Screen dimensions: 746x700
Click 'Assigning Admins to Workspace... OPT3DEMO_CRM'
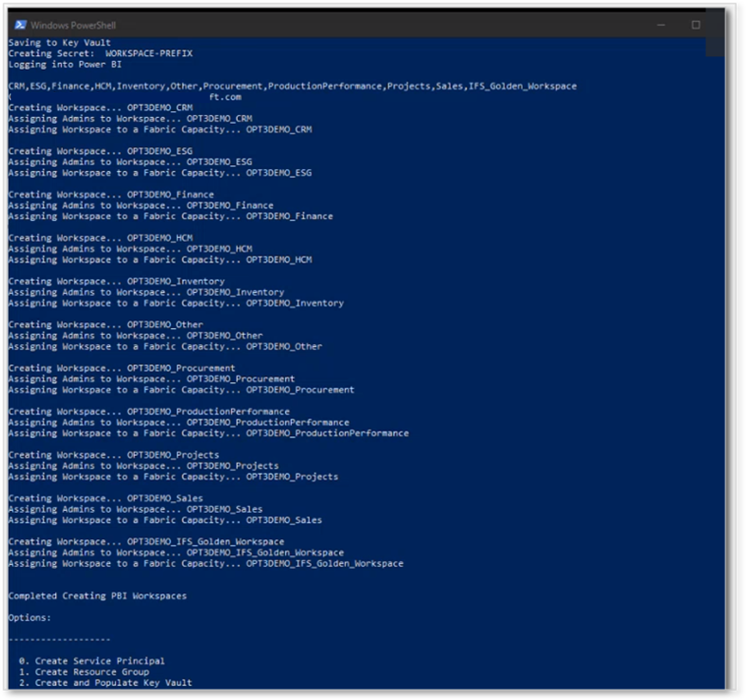tap(130, 119)
